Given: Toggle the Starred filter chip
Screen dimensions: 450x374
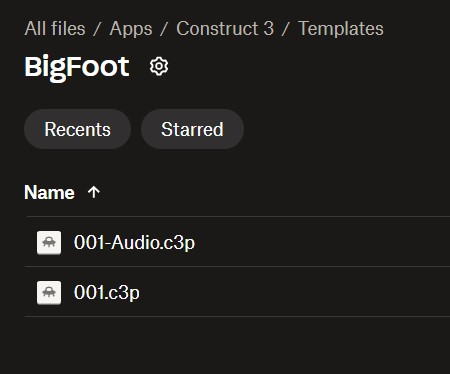Looking at the screenshot, I should [192, 129].
